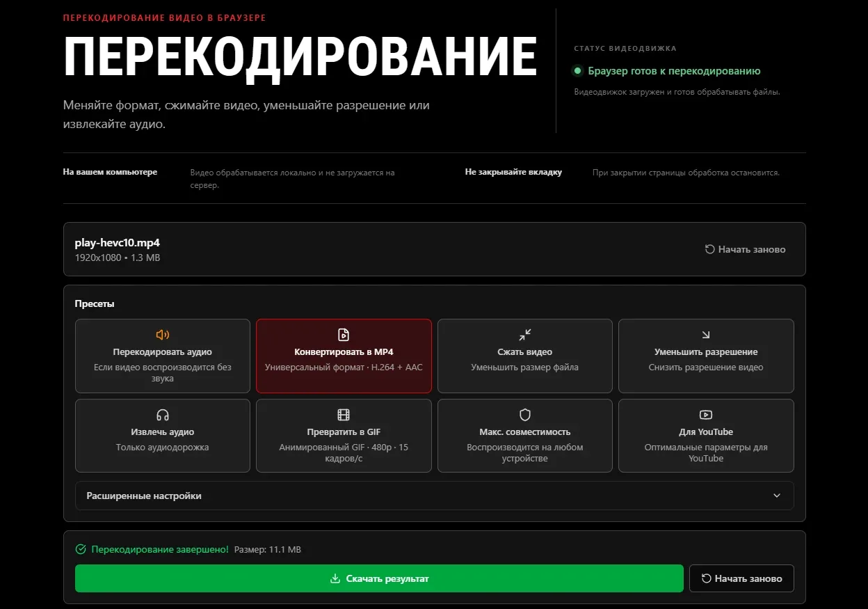The height and width of the screenshot is (609, 868).
Task: Click description Если видео воспроизводится без звука
Action: [x=163, y=373]
